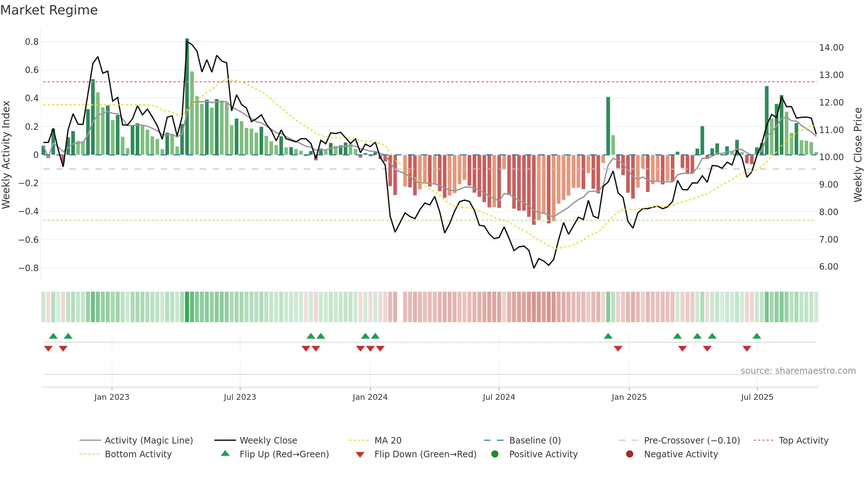
Task: Click the Jan 2025 x-axis label
Action: (x=629, y=397)
